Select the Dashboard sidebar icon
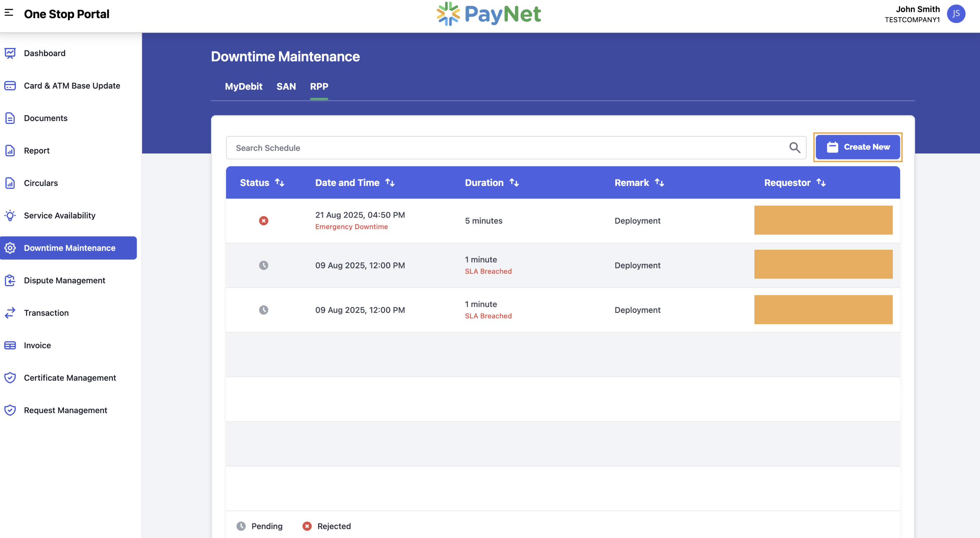Screen dimensions: 980x538 click(x=9, y=53)
